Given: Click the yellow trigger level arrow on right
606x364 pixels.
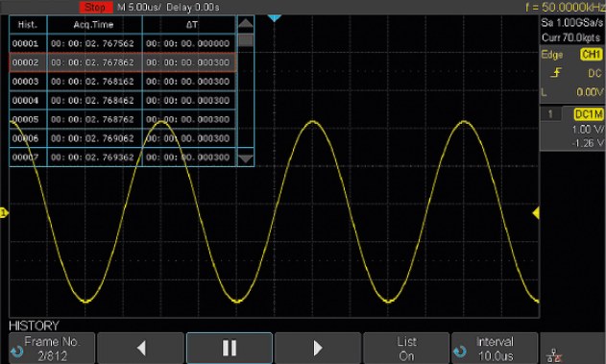Looking at the screenshot, I should coord(536,213).
